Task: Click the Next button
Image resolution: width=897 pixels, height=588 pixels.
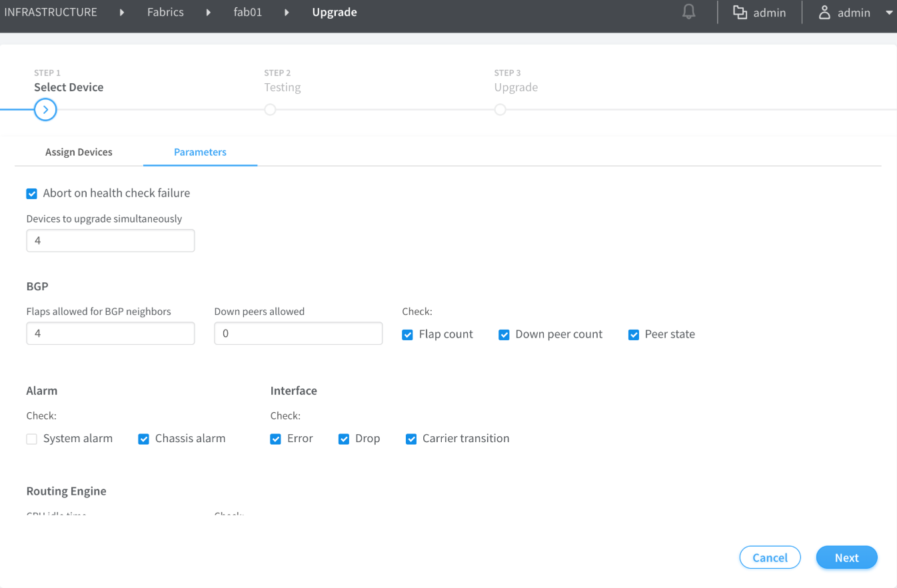Action: 846,558
